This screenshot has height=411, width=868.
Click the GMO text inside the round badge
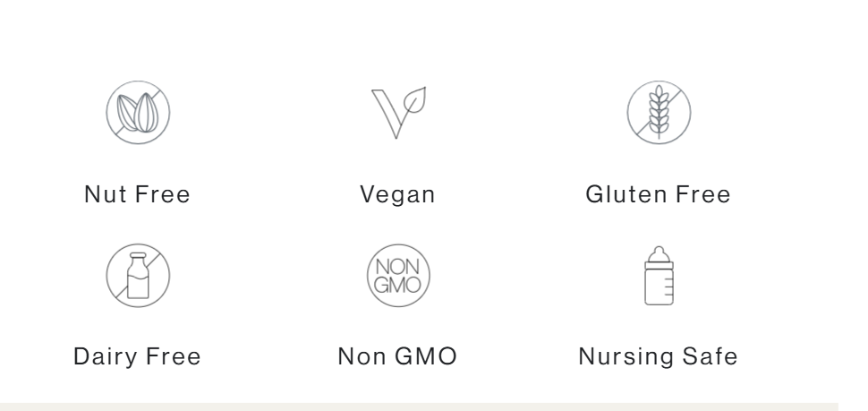coord(397,285)
